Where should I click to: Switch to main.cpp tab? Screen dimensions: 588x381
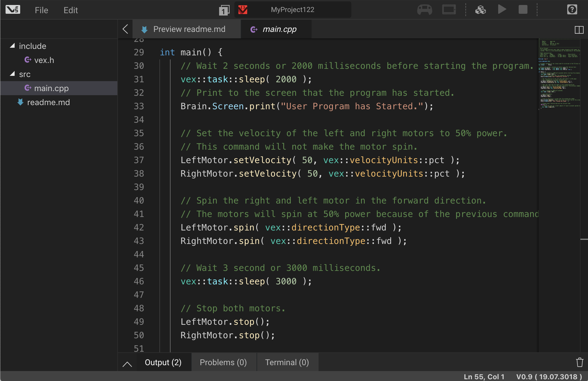click(276, 29)
